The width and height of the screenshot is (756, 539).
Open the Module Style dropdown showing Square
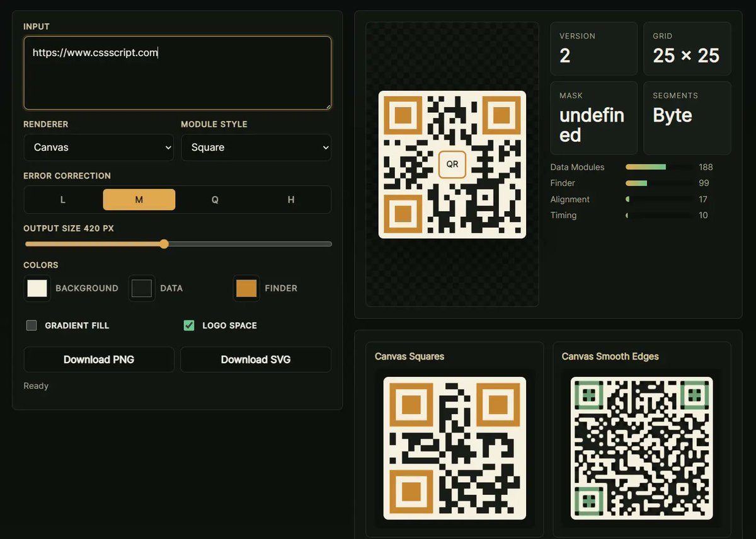pyautogui.click(x=256, y=148)
